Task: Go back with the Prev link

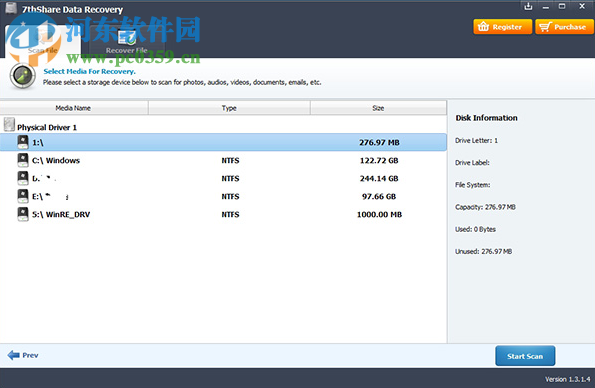Action: point(23,355)
